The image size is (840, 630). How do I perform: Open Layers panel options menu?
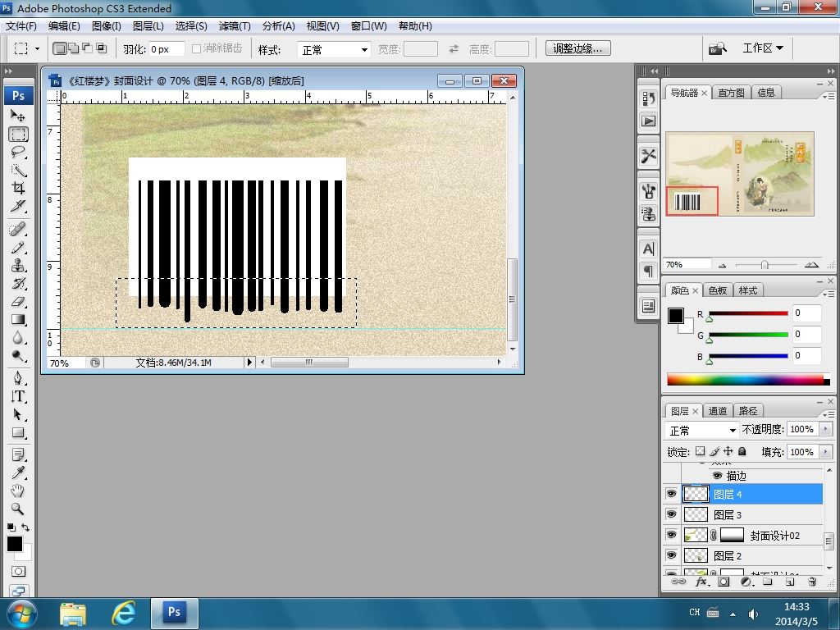click(x=829, y=414)
